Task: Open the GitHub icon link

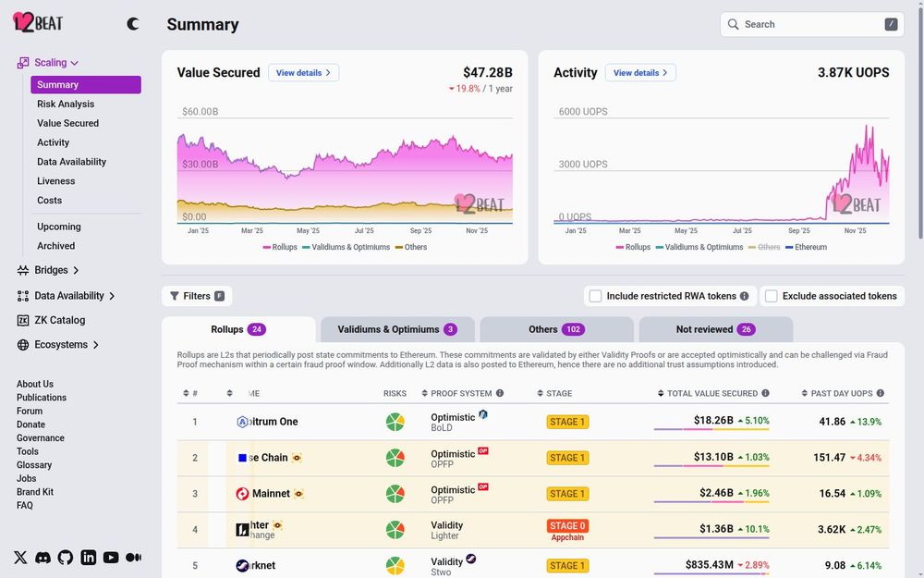Action: (x=66, y=558)
